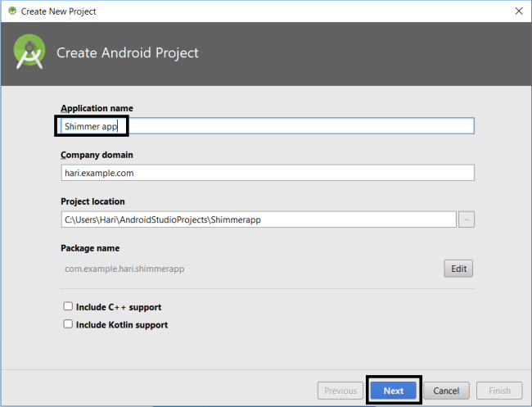
Task: Click the Application name label
Action: (x=97, y=108)
